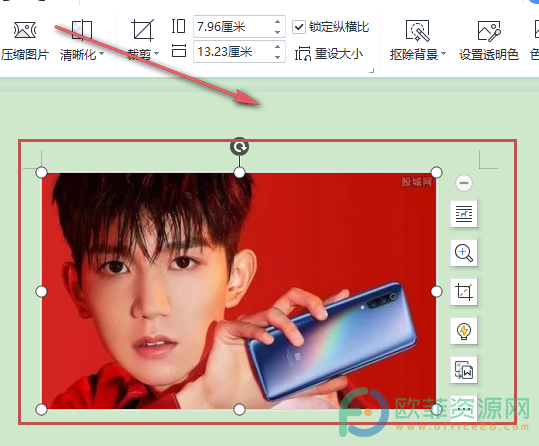Select the Crop (裁剪) tool icon

pos(143,30)
